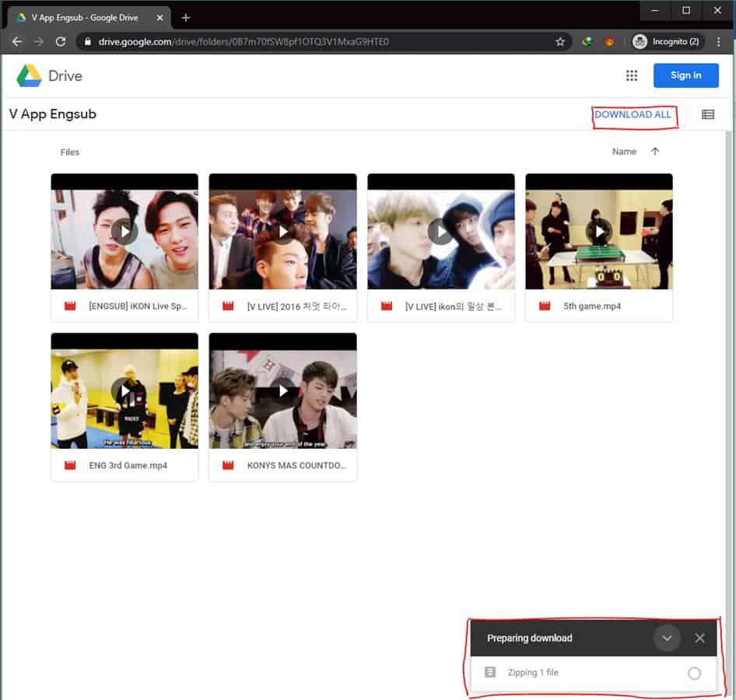Screen dimensions: 736x700
Task: Click the Files section label
Action: pos(70,152)
